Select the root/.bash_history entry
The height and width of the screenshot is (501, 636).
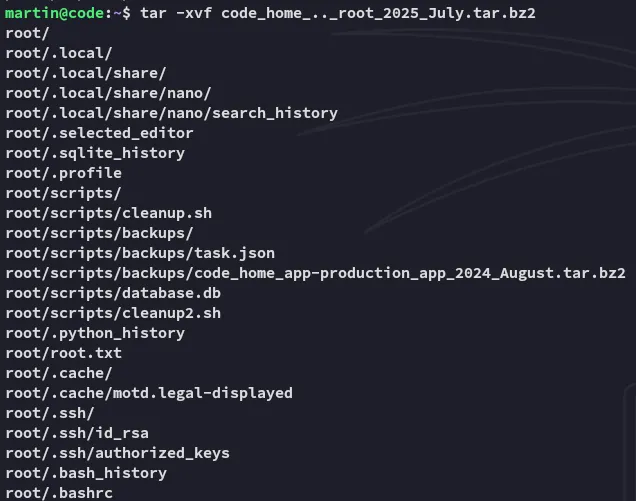tap(86, 473)
